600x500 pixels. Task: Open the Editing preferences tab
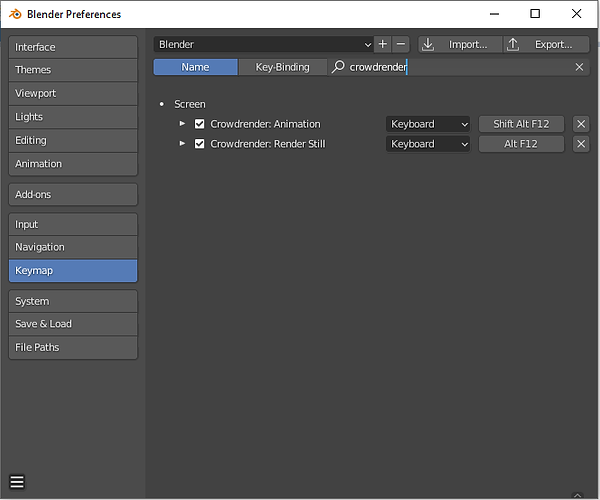click(x=73, y=140)
